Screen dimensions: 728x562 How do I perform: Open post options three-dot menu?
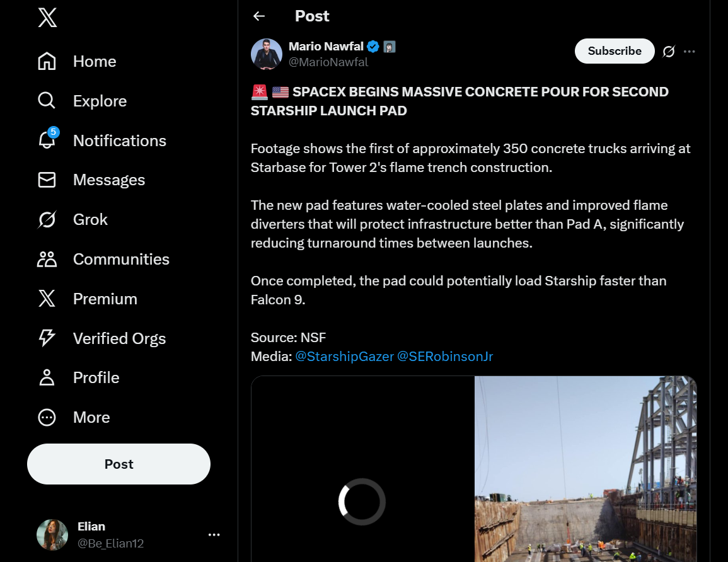690,52
